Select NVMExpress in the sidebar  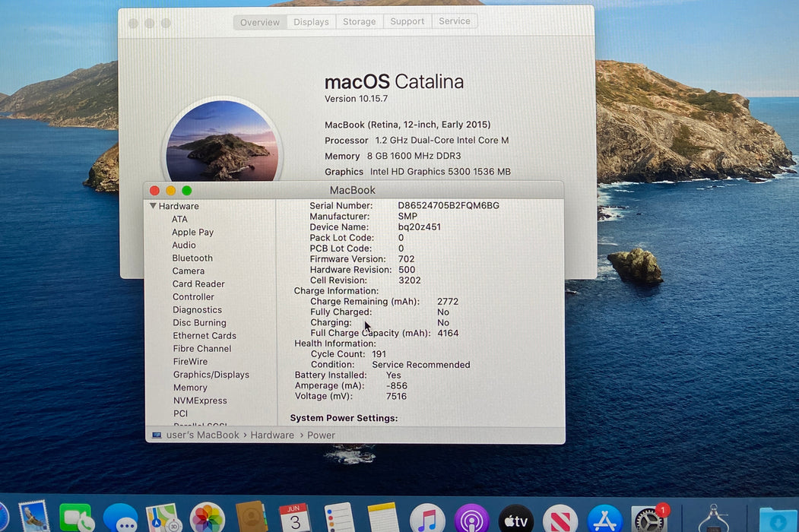(200, 401)
